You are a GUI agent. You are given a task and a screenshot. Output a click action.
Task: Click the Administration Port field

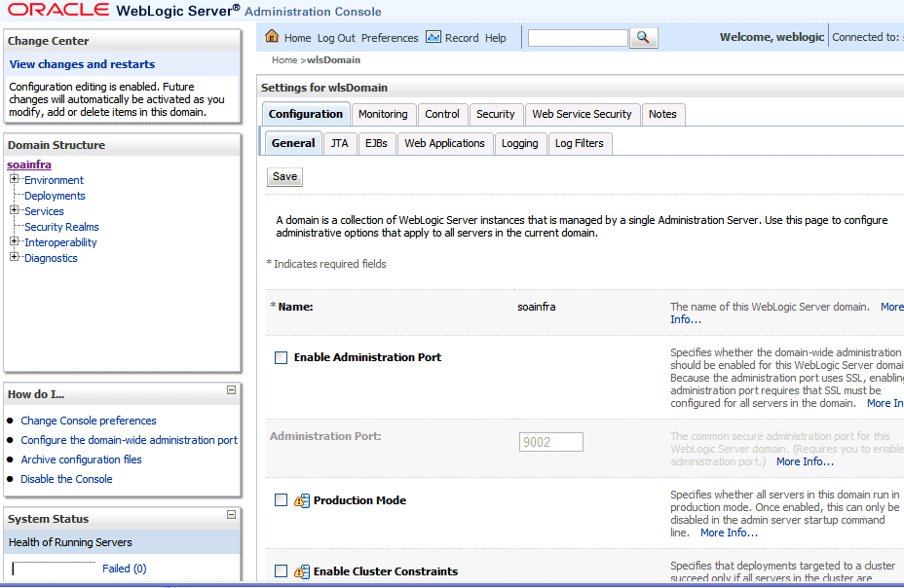pos(551,442)
